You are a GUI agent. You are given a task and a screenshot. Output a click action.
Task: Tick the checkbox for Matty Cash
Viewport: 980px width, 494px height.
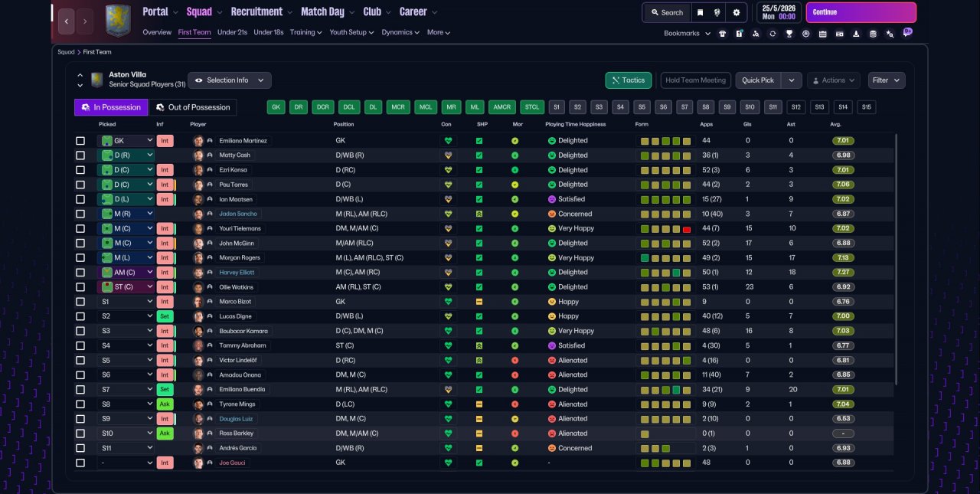click(80, 155)
